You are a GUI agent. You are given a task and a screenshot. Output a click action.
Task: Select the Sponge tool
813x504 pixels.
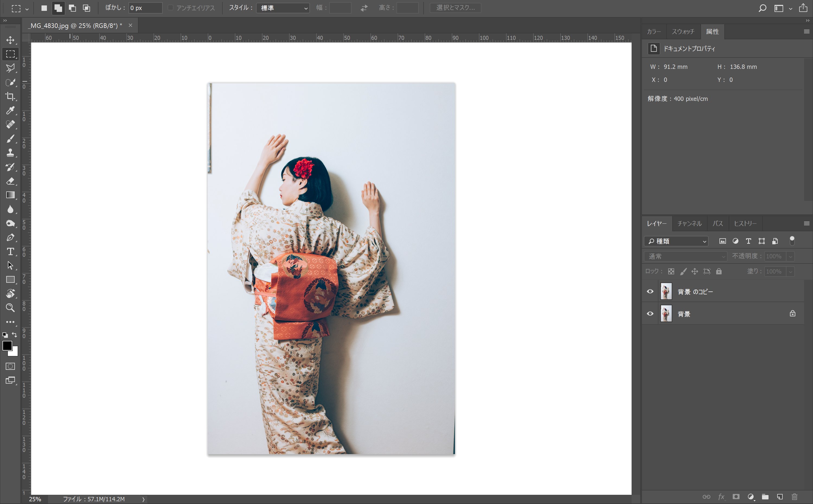click(x=10, y=223)
